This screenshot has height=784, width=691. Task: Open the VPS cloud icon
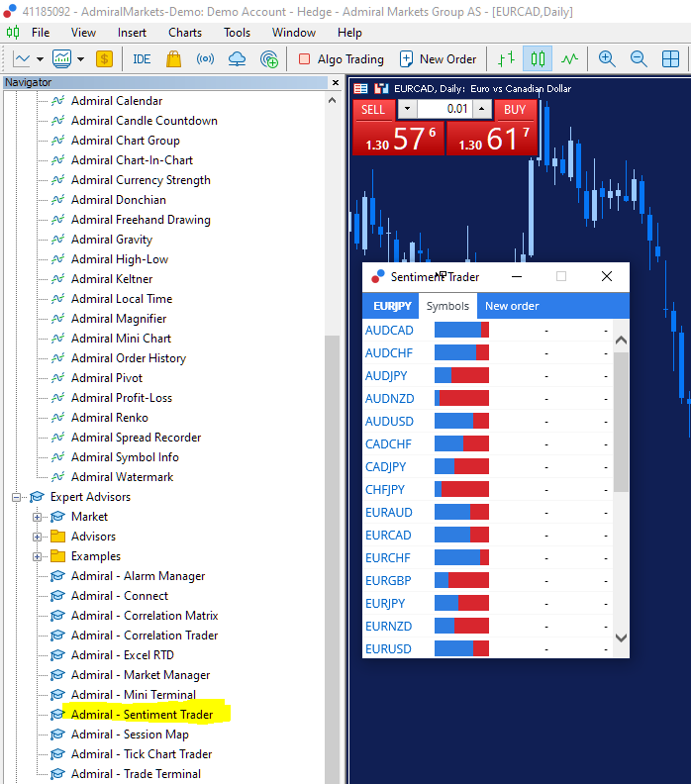pyautogui.click(x=237, y=59)
